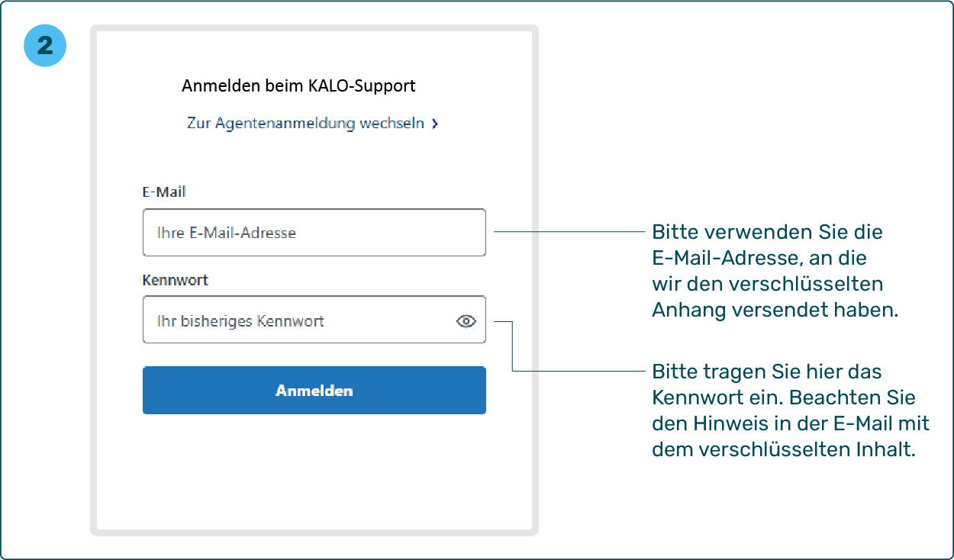Click the 'Kennwort ein. Beachten Sie' hint line
The height and width of the screenshot is (560, 954).
coord(783,397)
